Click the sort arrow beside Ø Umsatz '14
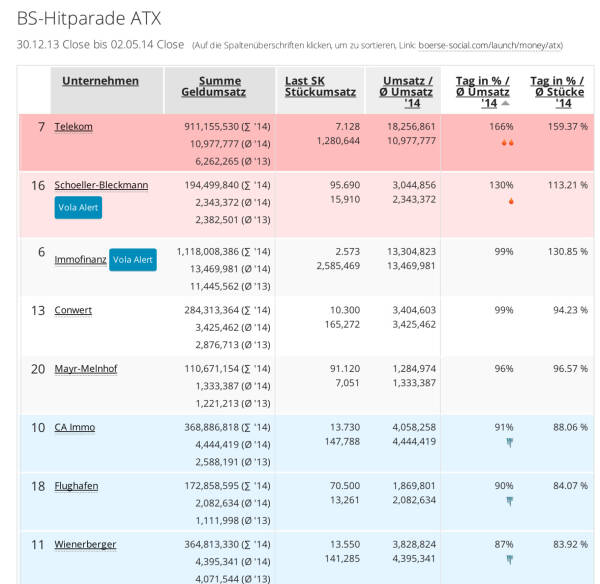 (505, 103)
